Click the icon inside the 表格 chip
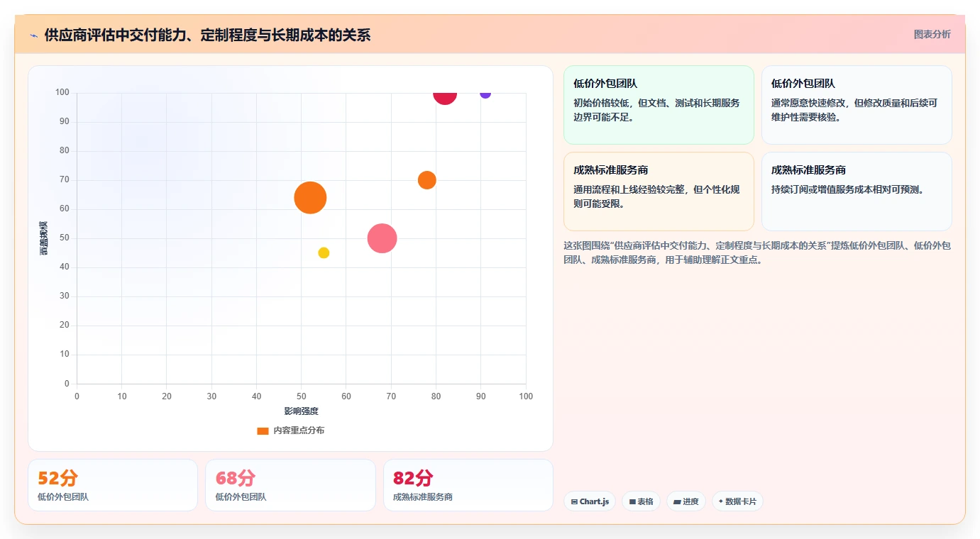The height and width of the screenshot is (539, 980). pyautogui.click(x=632, y=501)
